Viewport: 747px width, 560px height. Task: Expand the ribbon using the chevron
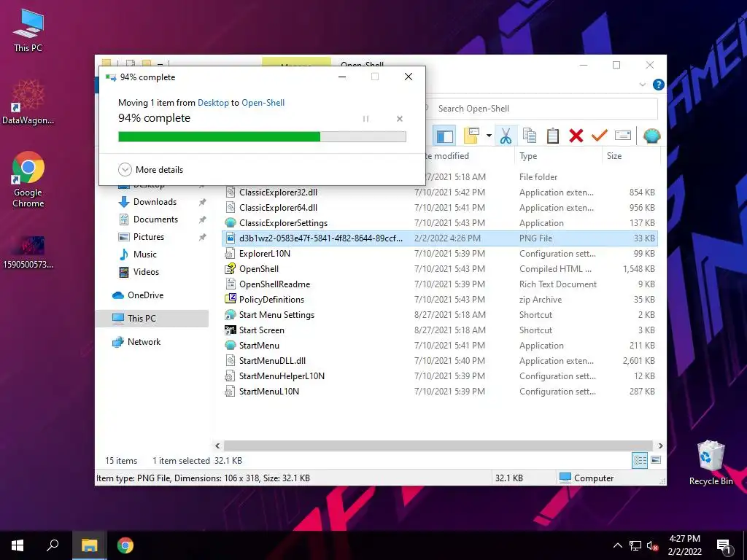pos(642,85)
